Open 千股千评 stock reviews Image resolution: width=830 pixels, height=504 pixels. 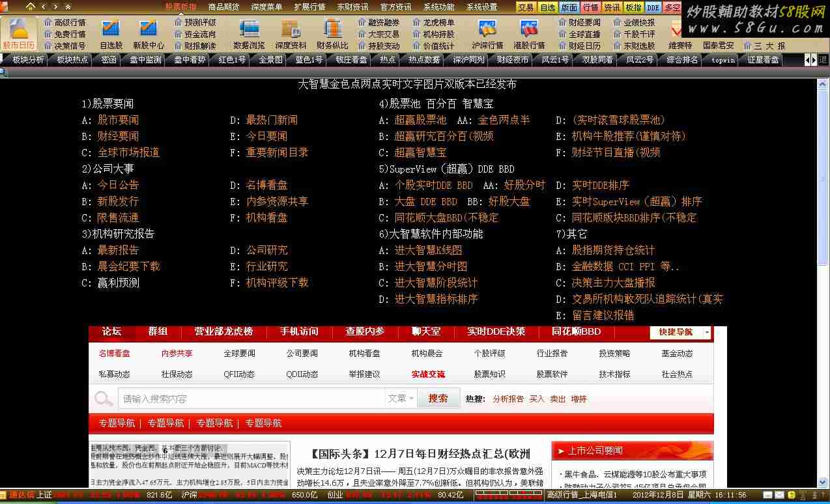click(x=634, y=34)
